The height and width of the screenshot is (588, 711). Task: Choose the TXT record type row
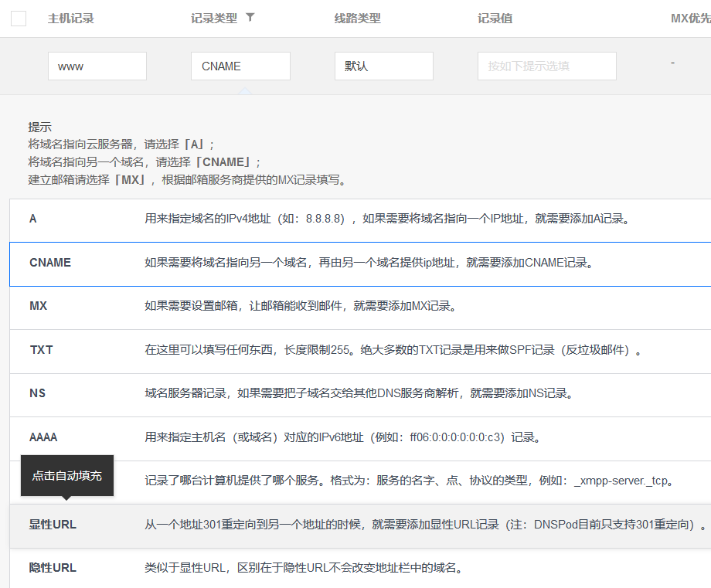tap(359, 351)
